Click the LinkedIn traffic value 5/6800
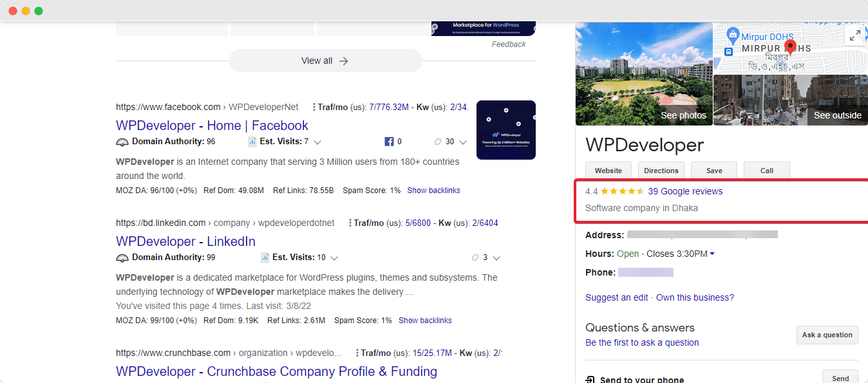 pos(419,223)
